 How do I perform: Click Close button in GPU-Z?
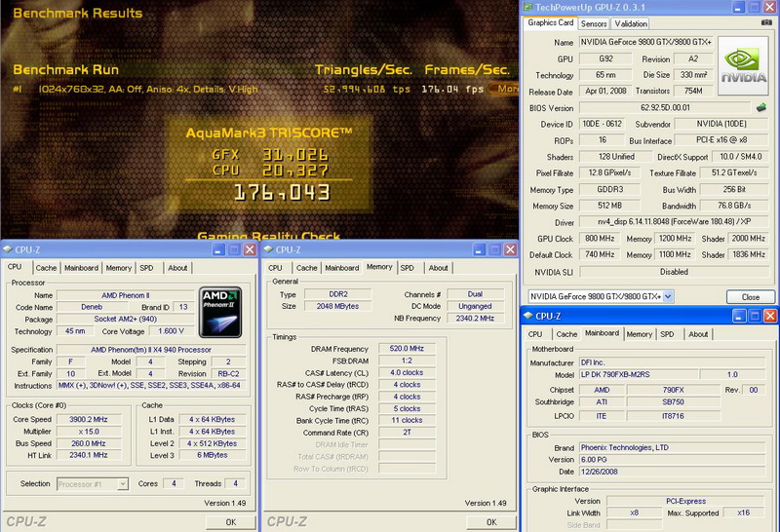coord(750,297)
